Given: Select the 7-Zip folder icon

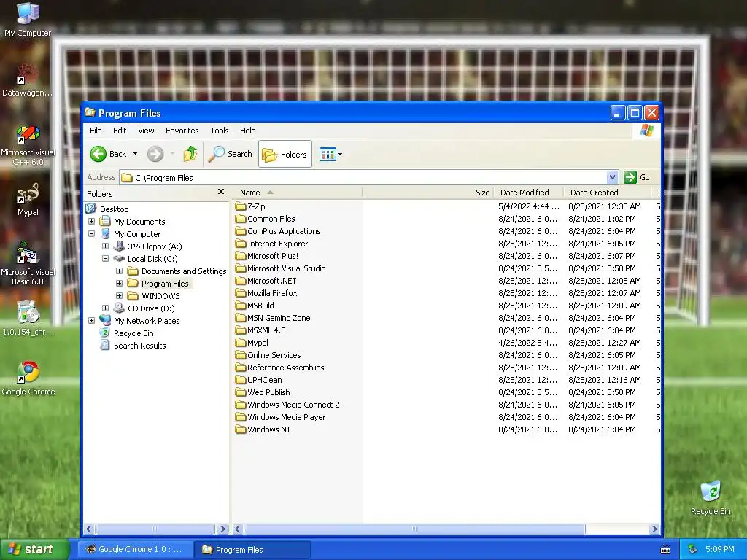Looking at the screenshot, I should [x=240, y=206].
